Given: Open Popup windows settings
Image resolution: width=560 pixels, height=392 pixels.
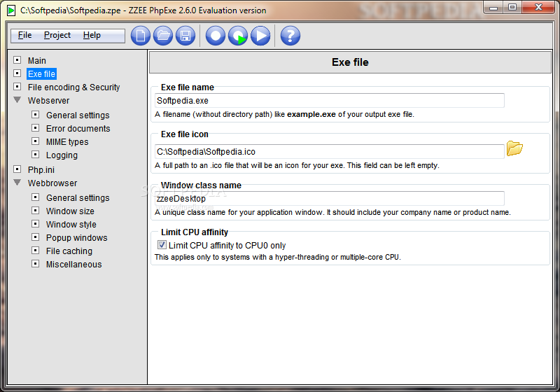Looking at the screenshot, I should pyautogui.click(x=76, y=238).
